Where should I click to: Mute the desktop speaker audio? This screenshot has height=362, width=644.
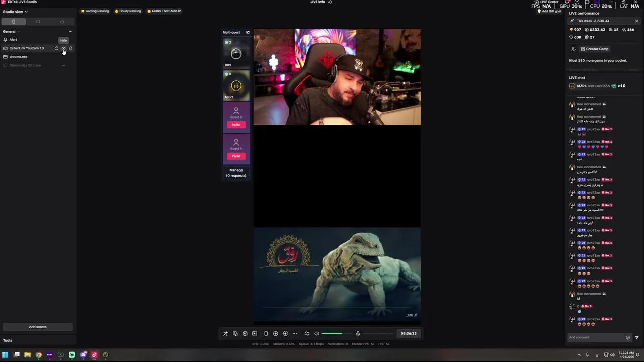pyautogui.click(x=316, y=334)
